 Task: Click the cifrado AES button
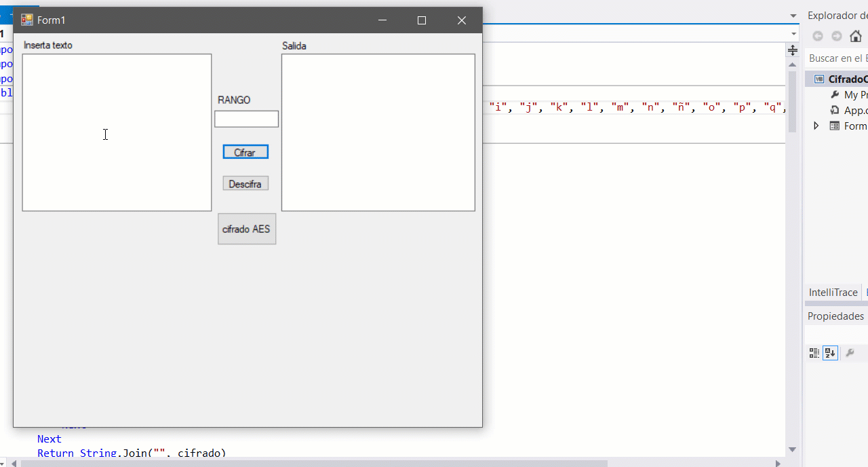(247, 229)
